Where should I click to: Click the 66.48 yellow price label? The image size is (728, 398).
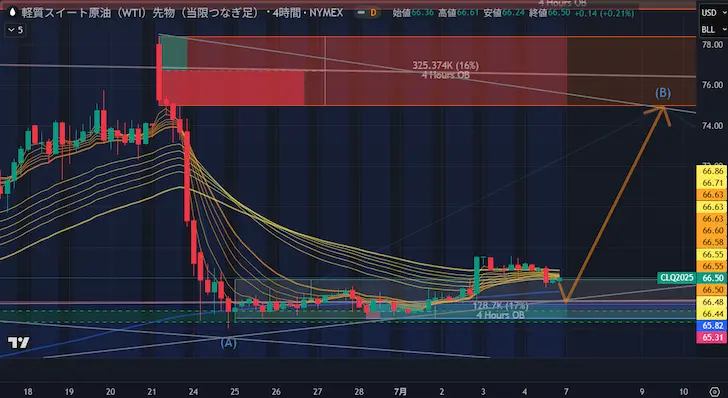pyautogui.click(x=712, y=302)
